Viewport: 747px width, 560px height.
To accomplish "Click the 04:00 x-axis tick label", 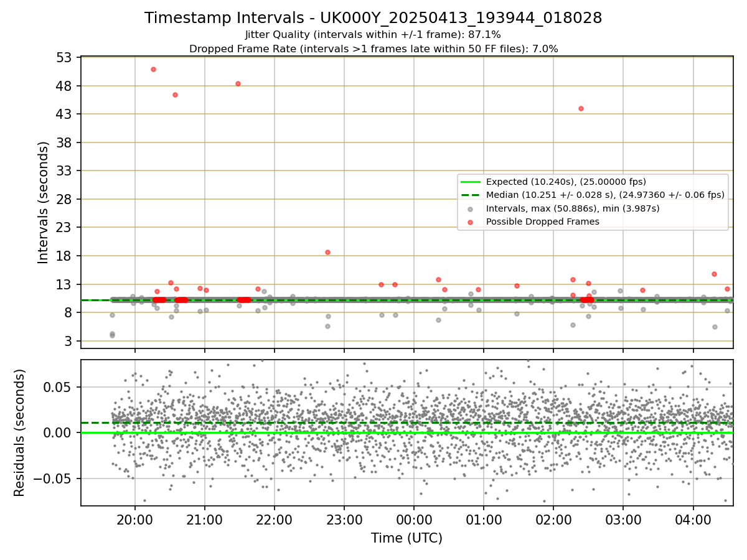I will click(x=693, y=520).
